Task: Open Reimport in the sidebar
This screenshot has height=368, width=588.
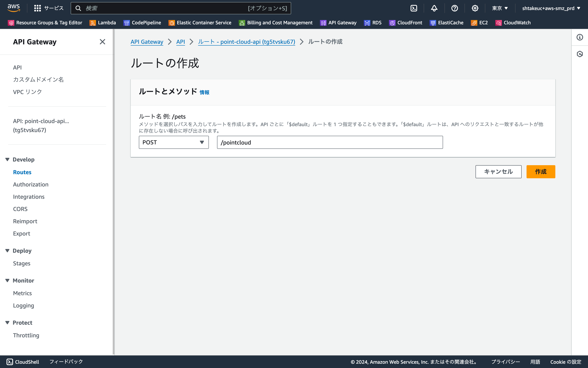Action: pyautogui.click(x=25, y=221)
